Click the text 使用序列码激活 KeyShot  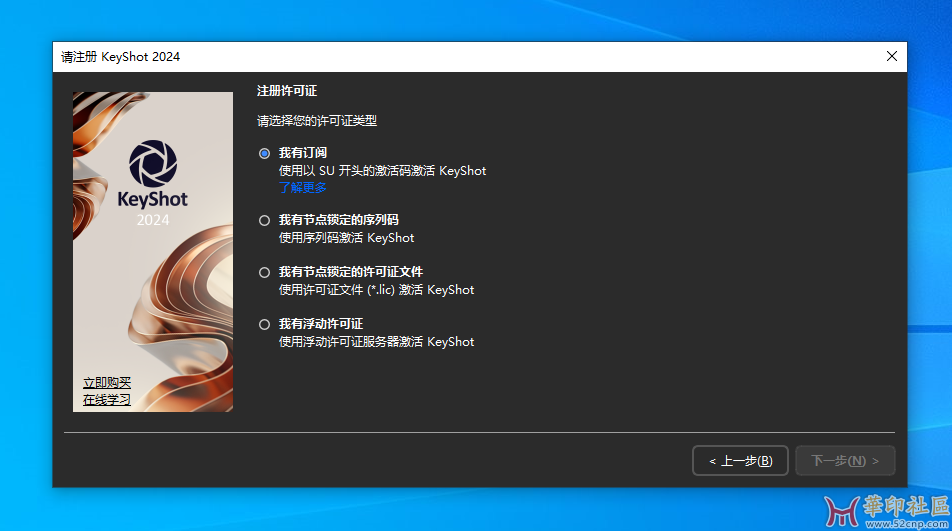346,238
